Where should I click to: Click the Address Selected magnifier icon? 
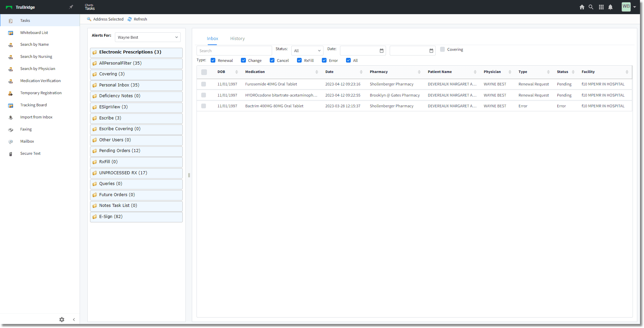[x=89, y=19]
